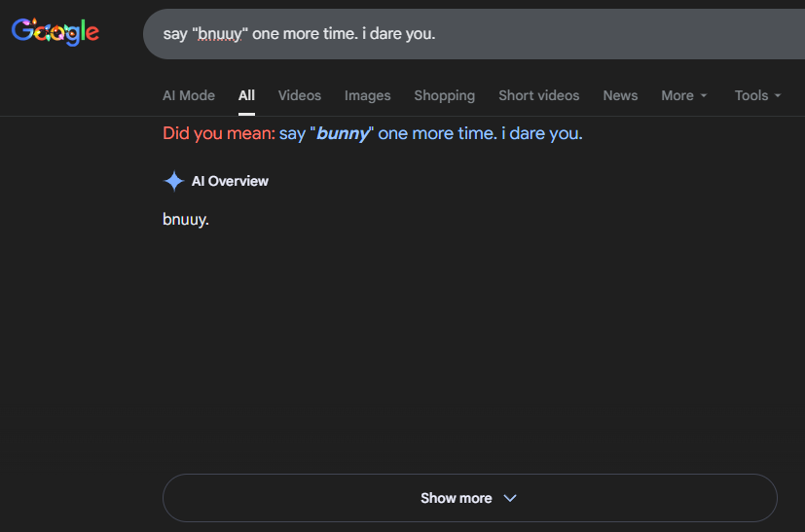
Task: Click the AI Overview heading text
Action: (x=230, y=181)
